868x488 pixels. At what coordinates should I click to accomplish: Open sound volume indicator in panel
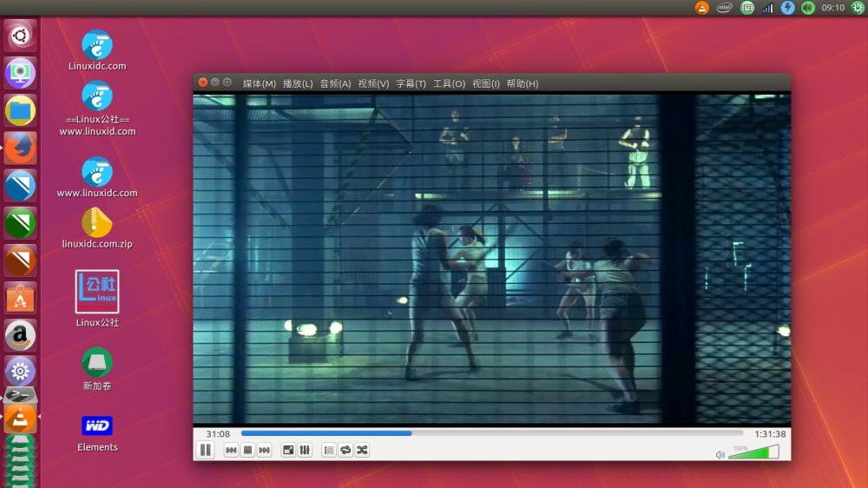807,8
